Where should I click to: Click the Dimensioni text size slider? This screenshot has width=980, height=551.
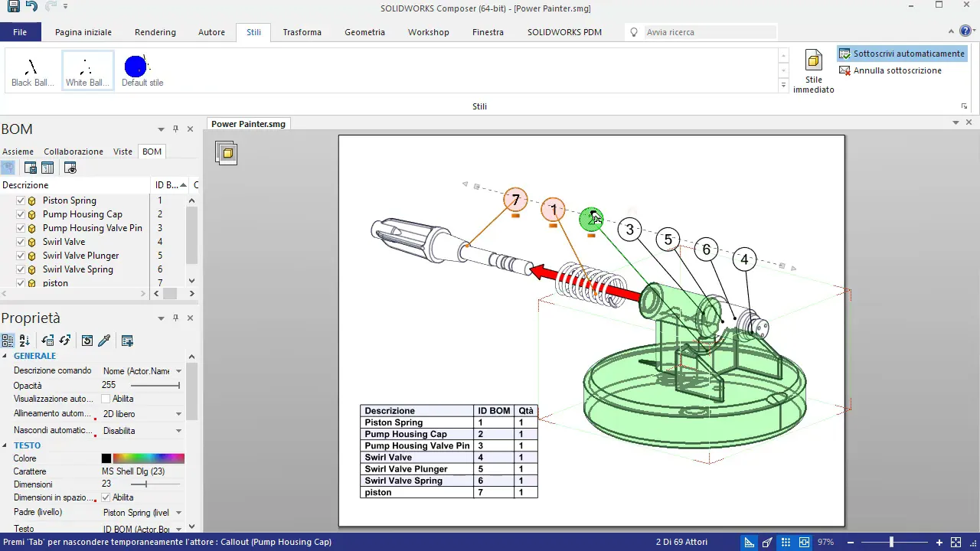click(155, 484)
